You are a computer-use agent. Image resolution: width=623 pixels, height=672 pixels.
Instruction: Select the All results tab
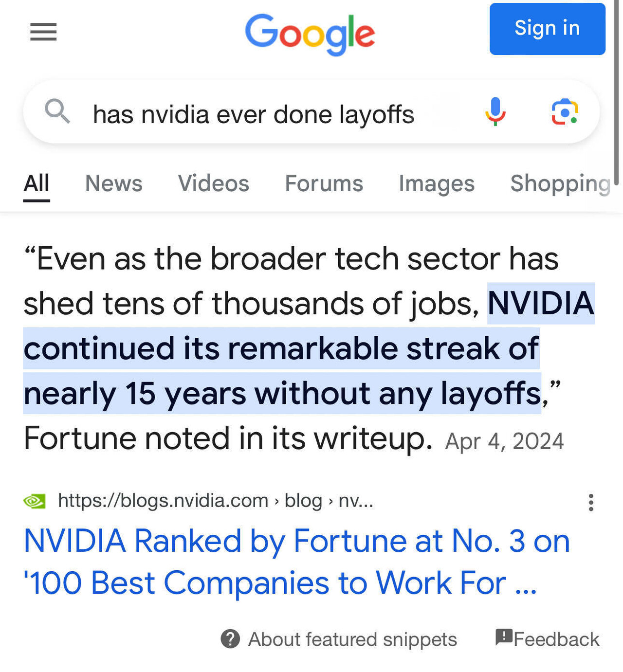[x=37, y=184]
